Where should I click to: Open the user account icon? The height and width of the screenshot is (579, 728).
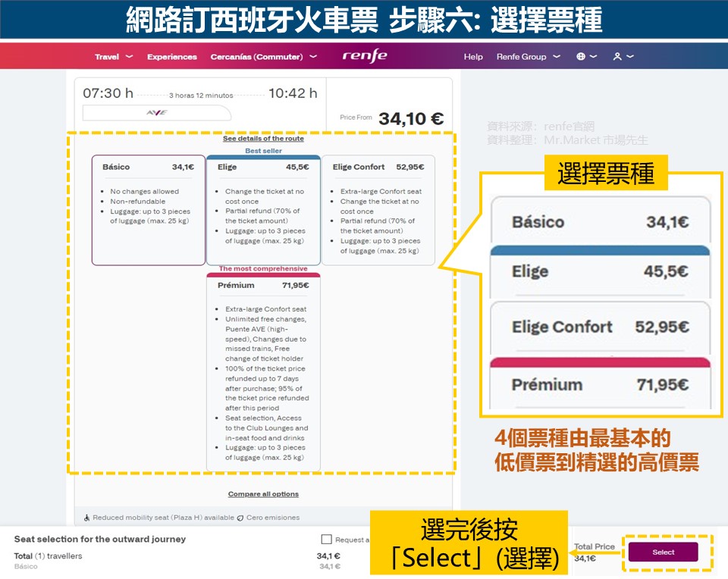tap(617, 57)
